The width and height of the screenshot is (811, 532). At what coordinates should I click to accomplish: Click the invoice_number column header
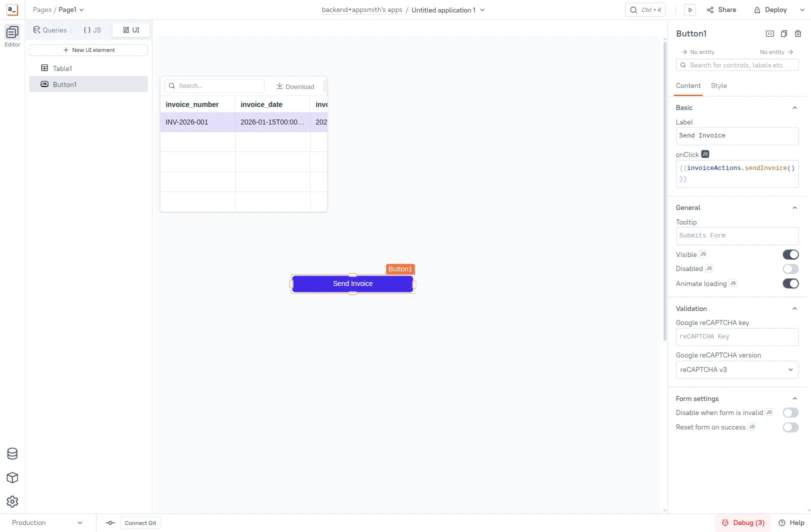pyautogui.click(x=197, y=104)
